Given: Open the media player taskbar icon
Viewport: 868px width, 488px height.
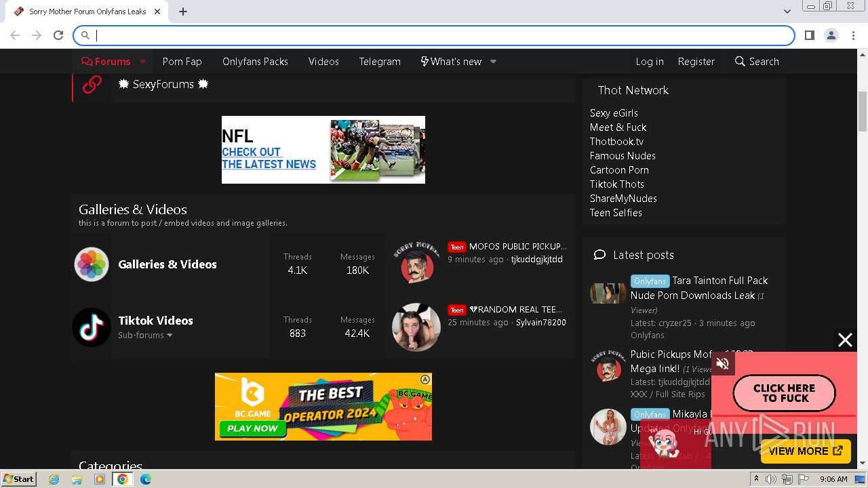Looking at the screenshot, I should (100, 479).
